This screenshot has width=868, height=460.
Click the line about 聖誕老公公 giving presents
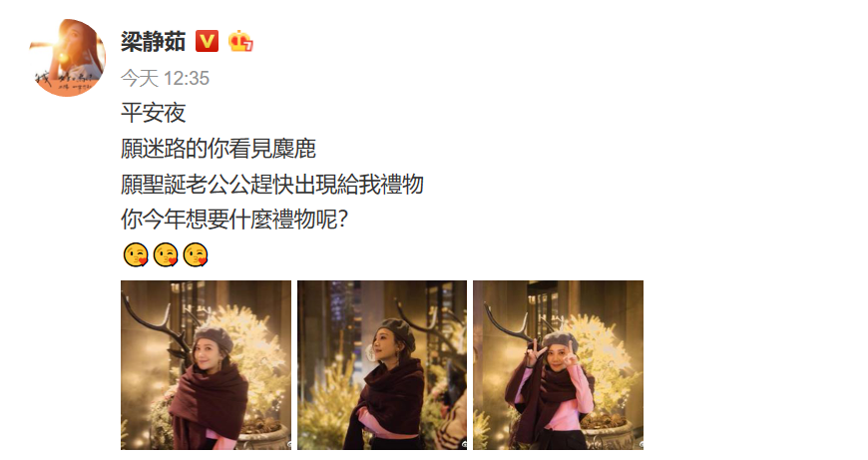click(x=272, y=184)
